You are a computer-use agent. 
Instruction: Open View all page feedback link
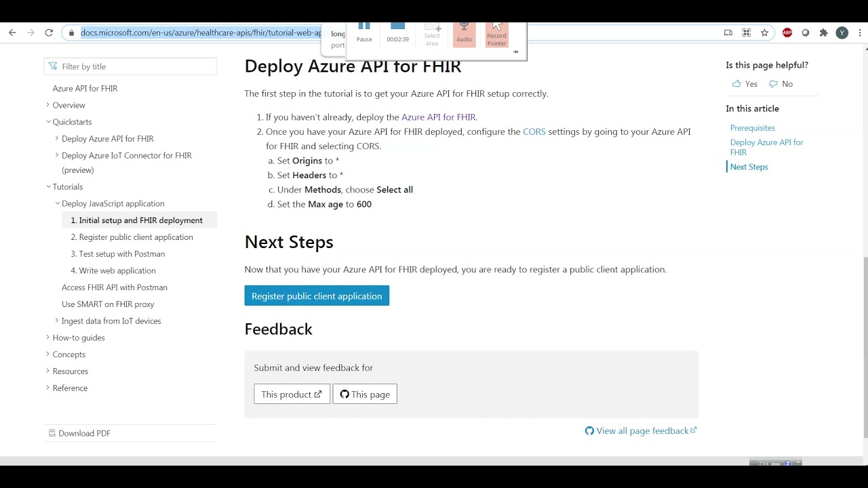click(x=641, y=431)
